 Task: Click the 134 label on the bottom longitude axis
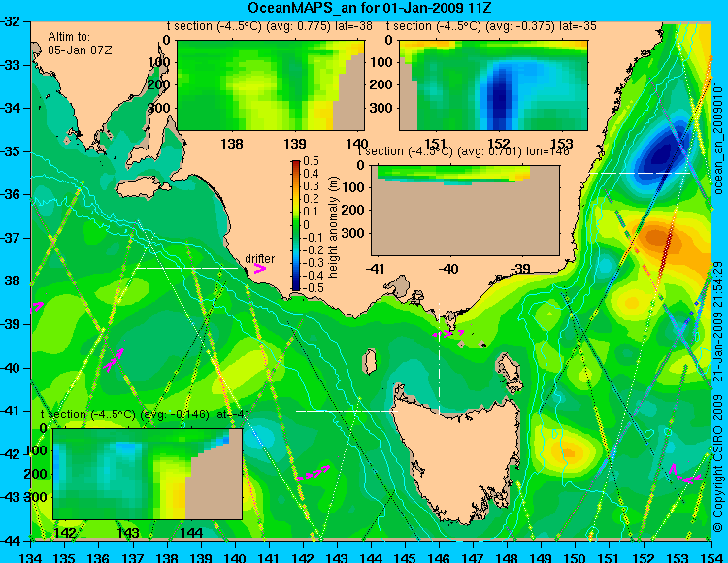pyautogui.click(x=31, y=557)
